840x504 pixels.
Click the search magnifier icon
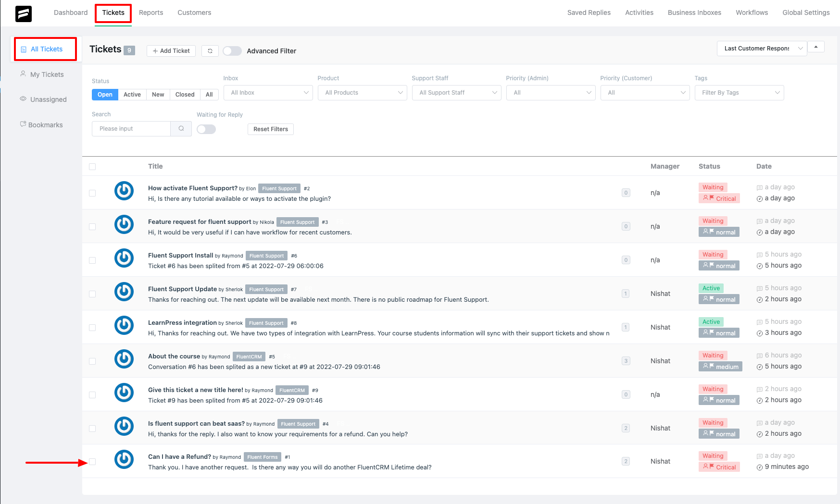click(181, 128)
